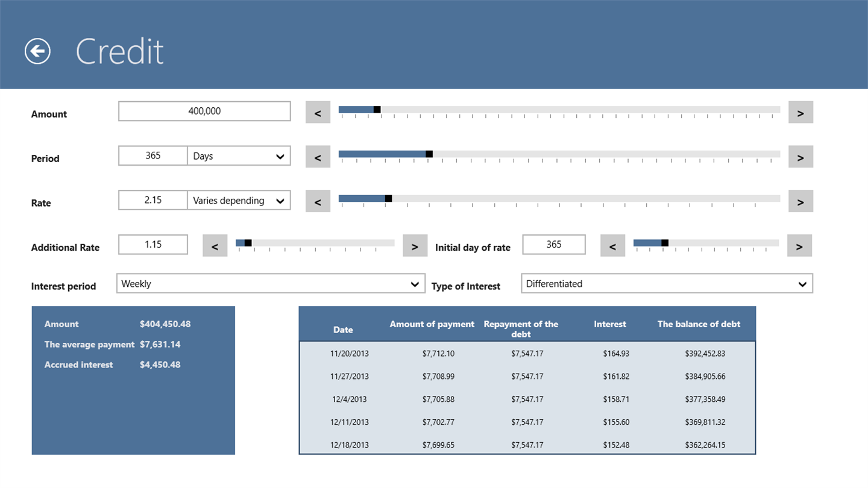The width and height of the screenshot is (868, 488).
Task: Click the Amount slider handle
Action: pos(377,110)
